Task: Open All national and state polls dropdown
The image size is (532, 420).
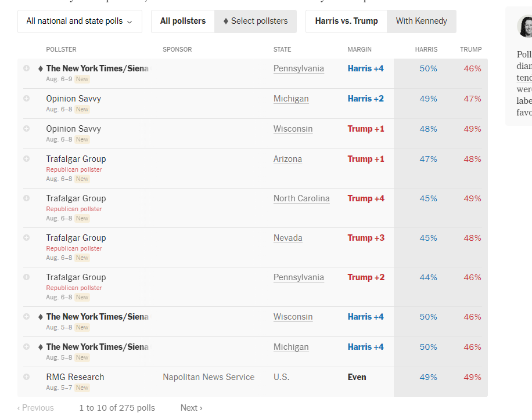Action: pos(80,21)
